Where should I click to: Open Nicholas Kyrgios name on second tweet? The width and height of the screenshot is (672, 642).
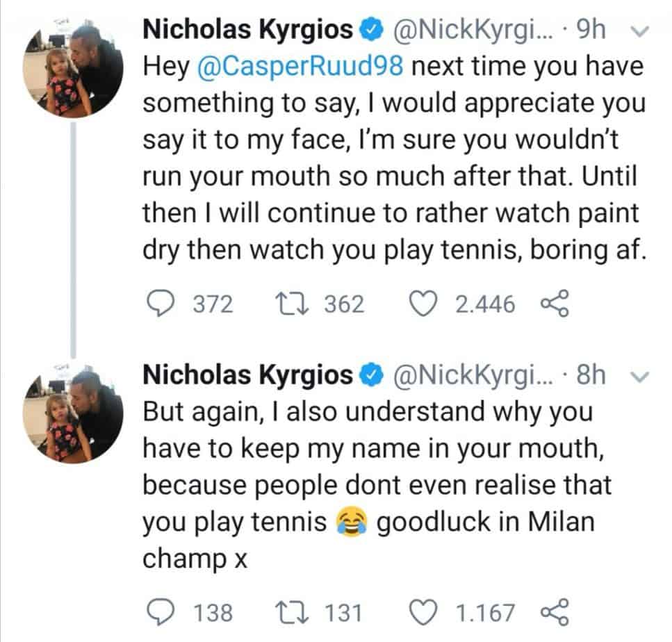click(247, 375)
